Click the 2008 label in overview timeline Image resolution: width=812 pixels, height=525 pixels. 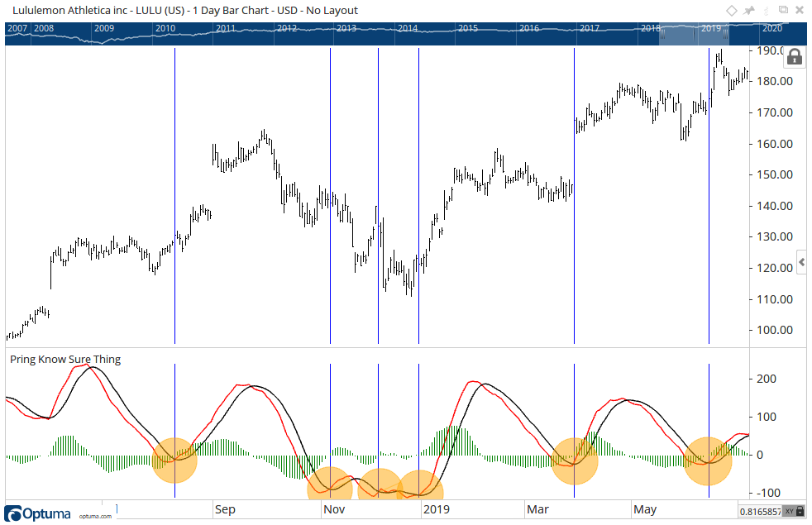coord(44,28)
